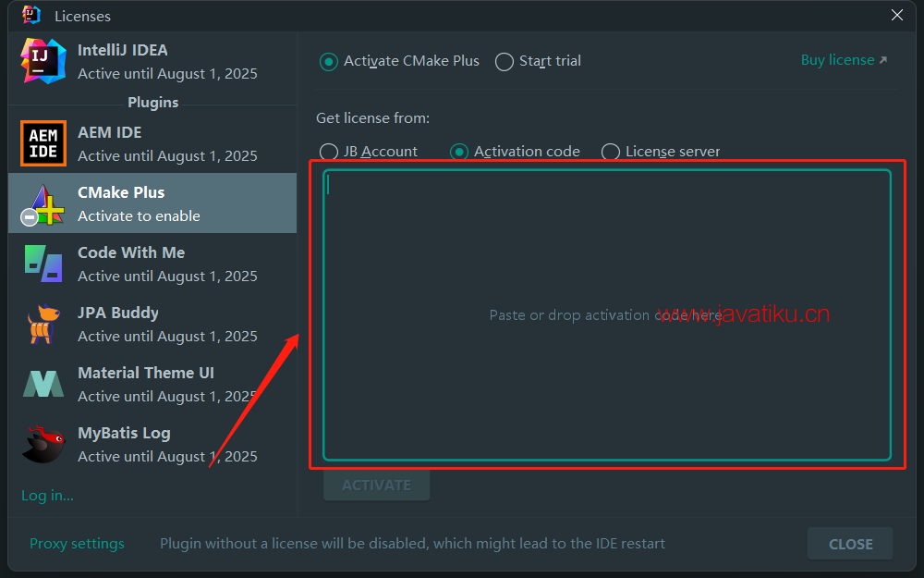Screen dimensions: 924x578
Task: Select the License server radio option
Action: coord(611,152)
